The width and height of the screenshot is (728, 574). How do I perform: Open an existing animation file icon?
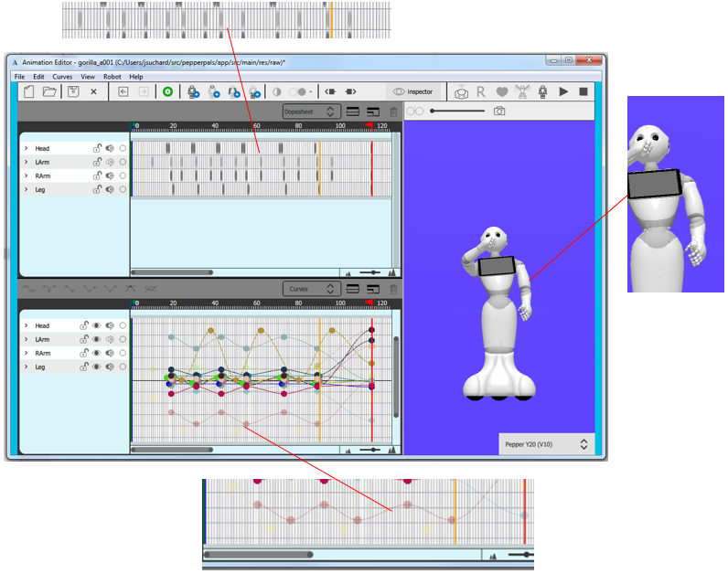click(49, 91)
